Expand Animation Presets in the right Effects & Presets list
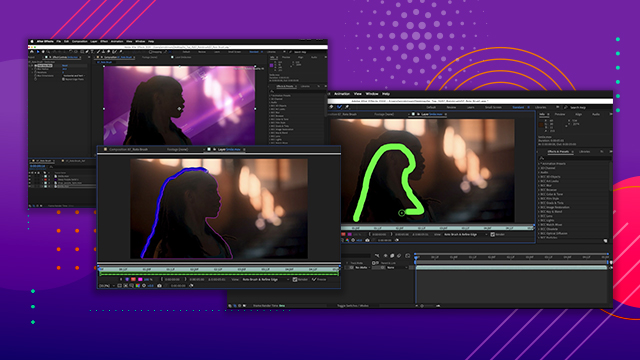640x360 pixels. point(540,164)
